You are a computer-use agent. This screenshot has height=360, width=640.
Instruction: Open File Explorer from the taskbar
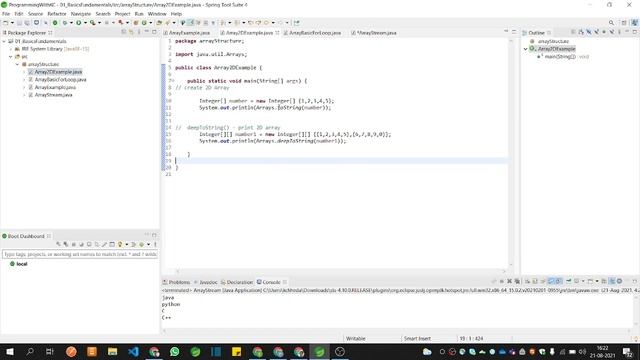point(113,351)
